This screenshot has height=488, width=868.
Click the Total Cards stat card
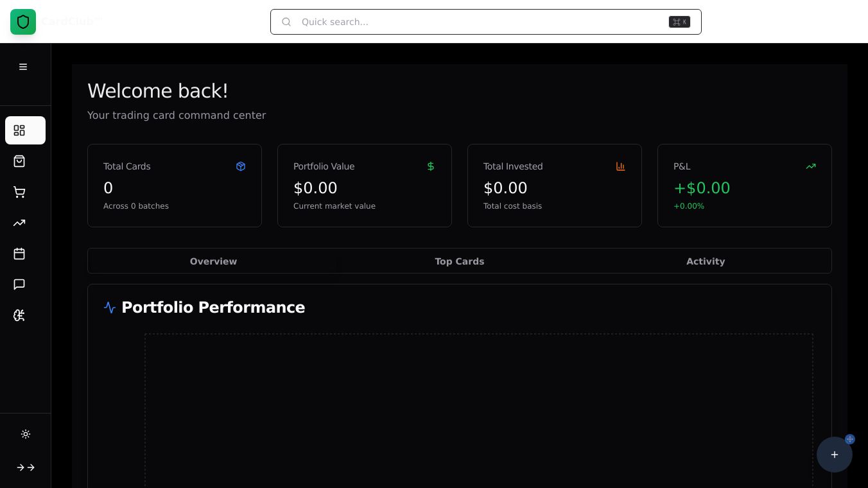[x=175, y=186]
